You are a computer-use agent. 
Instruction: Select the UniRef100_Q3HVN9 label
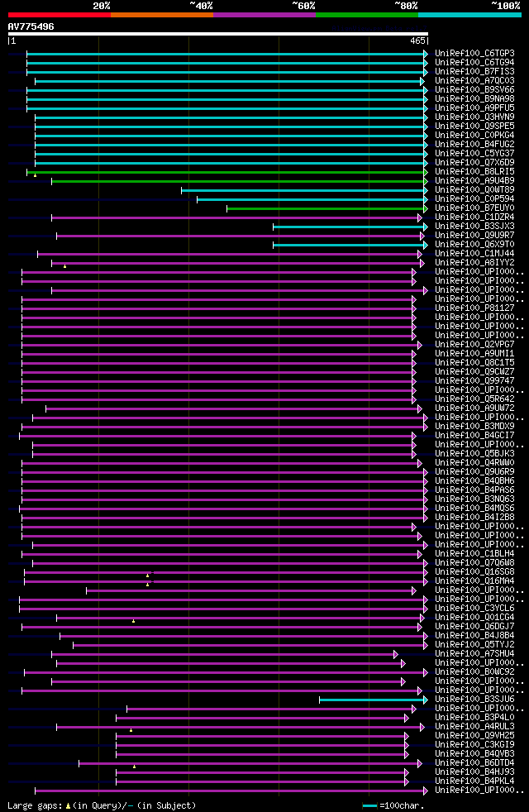[474, 117]
